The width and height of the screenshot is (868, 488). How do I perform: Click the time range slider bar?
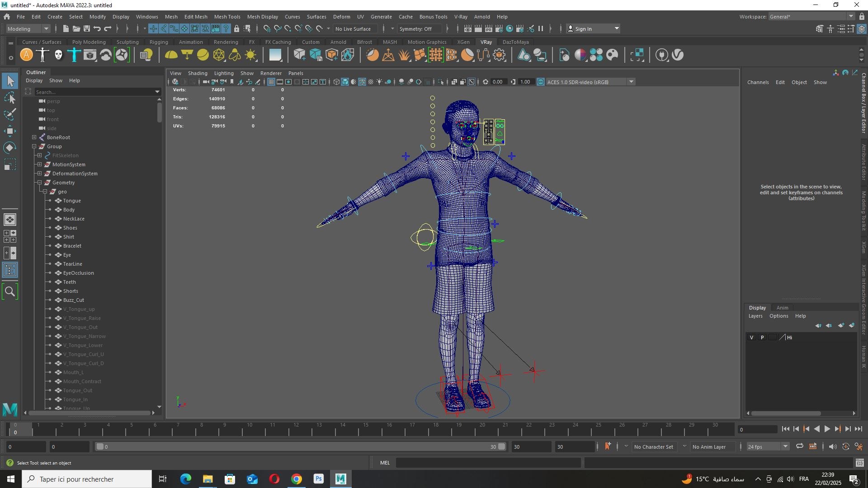click(301, 447)
